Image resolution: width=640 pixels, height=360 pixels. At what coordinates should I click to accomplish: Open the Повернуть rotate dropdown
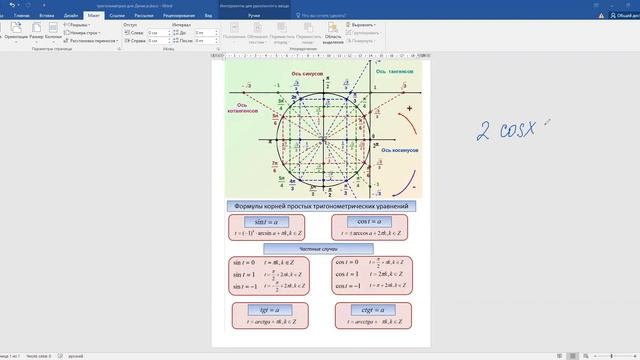pos(360,41)
